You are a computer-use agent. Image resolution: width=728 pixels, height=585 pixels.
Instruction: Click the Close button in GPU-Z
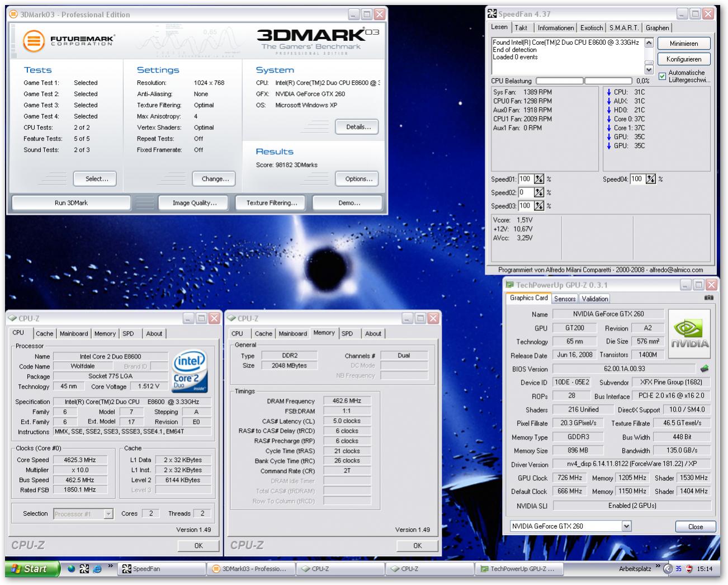(696, 526)
